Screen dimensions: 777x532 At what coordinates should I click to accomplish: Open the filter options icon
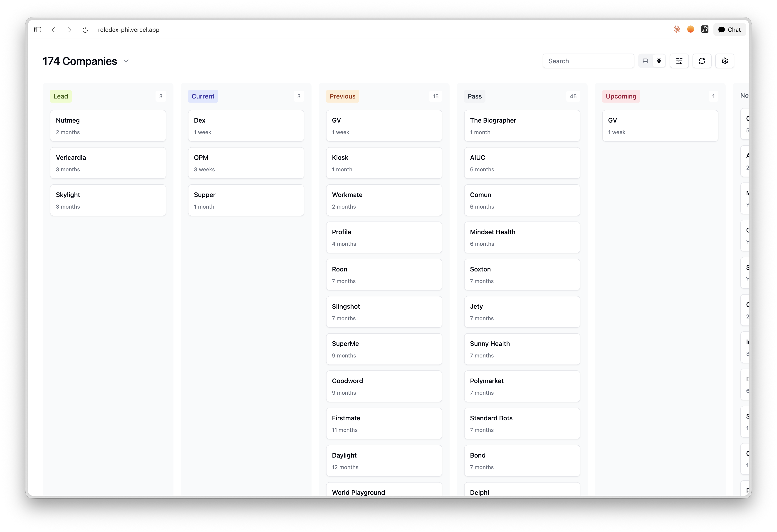[x=679, y=61]
